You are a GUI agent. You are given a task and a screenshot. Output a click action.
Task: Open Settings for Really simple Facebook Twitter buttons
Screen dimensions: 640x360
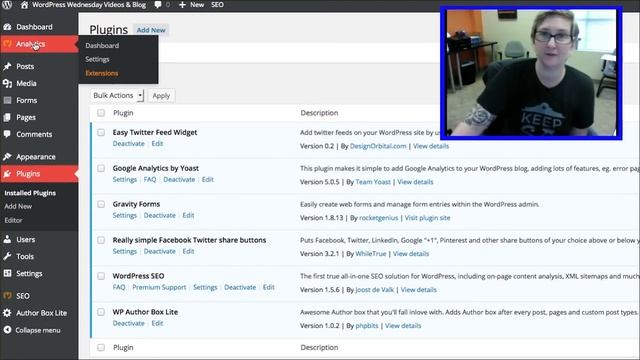[124, 251]
